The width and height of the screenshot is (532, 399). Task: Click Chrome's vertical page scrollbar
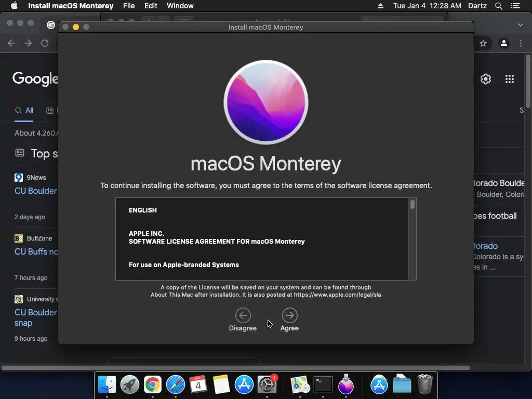[x=528, y=81]
